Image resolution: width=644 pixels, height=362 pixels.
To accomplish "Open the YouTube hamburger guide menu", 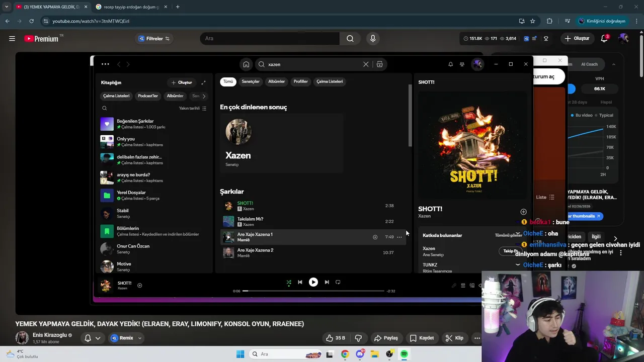I will 12,39.
